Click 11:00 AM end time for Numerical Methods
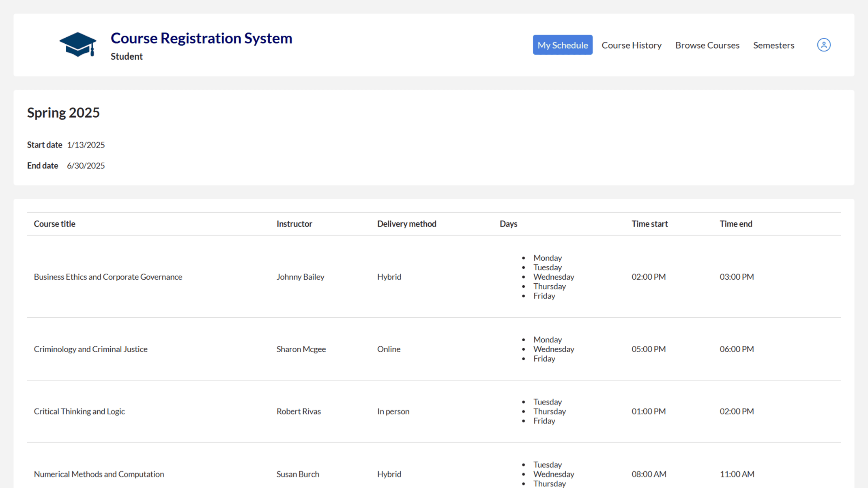 click(737, 474)
